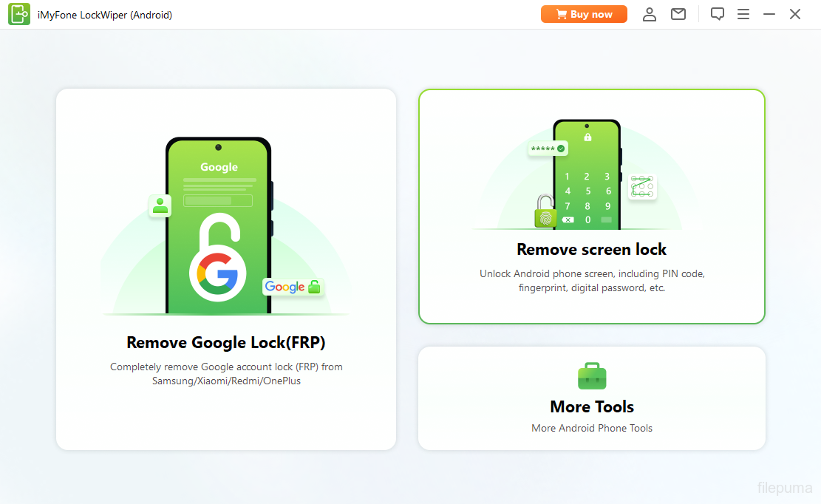Click the Google G padlock illustration
This screenshot has height=504, width=821.
(217, 266)
